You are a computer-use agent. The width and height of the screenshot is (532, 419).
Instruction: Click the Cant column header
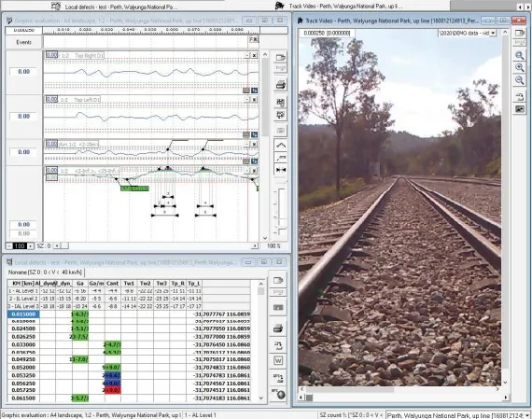pos(113,284)
